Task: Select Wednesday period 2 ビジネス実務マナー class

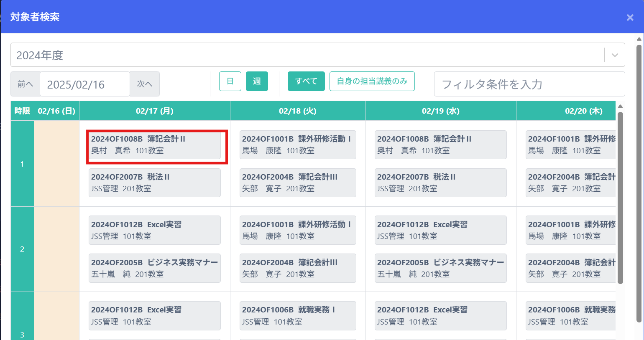Action: pos(440,268)
